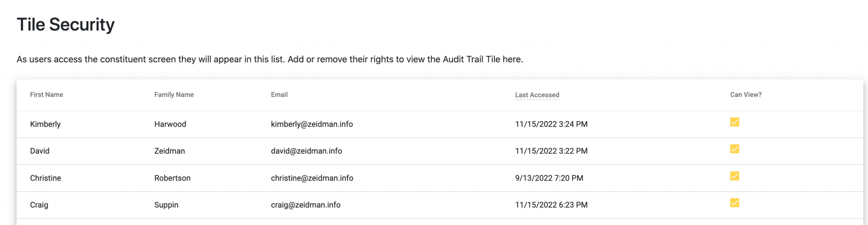Select kimberly@zeidman.info email cell
Image resolution: width=868 pixels, height=225 pixels.
[312, 124]
